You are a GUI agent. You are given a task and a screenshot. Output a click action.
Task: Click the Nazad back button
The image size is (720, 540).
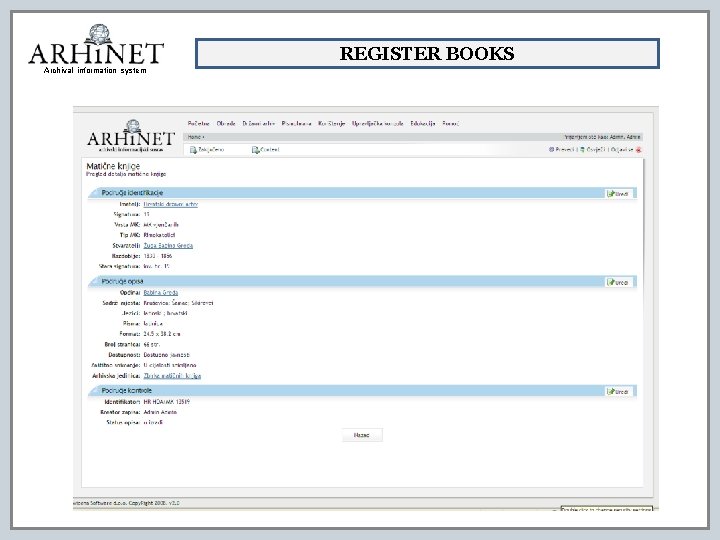coord(362,435)
